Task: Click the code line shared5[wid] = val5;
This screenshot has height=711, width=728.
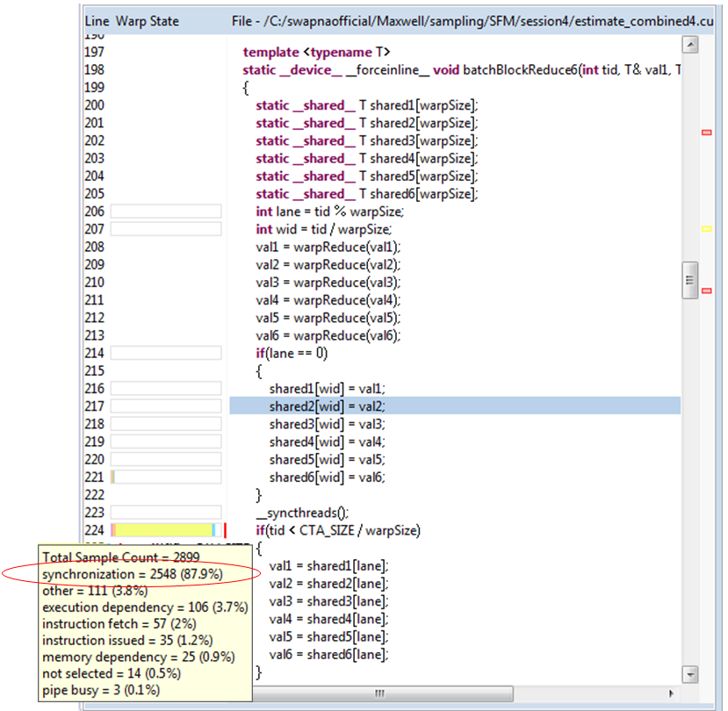Action: coord(327,459)
